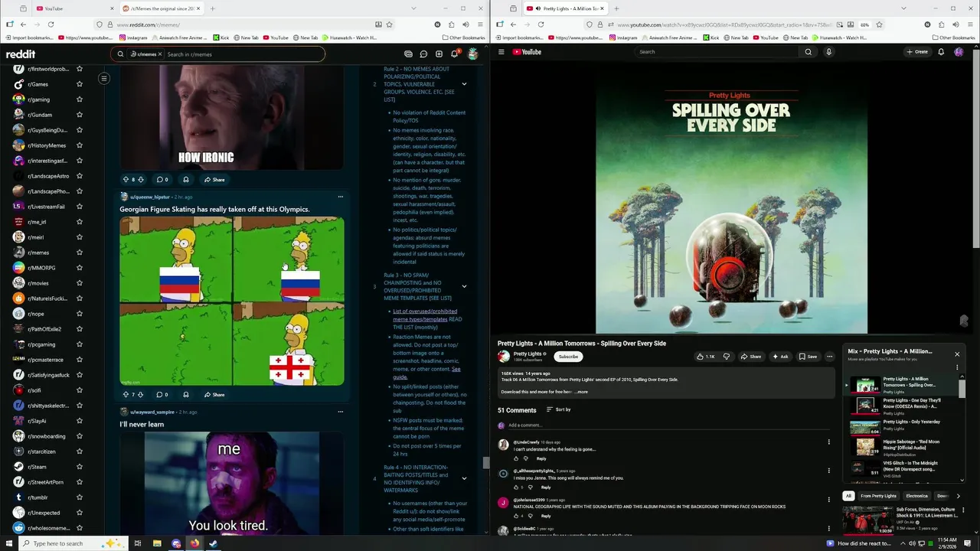The height and width of the screenshot is (551, 980).
Task: Collapse Rule 3 spam rule section
Action: pyautogui.click(x=464, y=286)
